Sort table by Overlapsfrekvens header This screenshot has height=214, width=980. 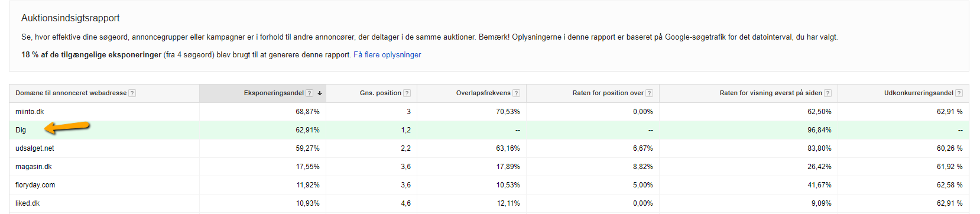tap(483, 93)
